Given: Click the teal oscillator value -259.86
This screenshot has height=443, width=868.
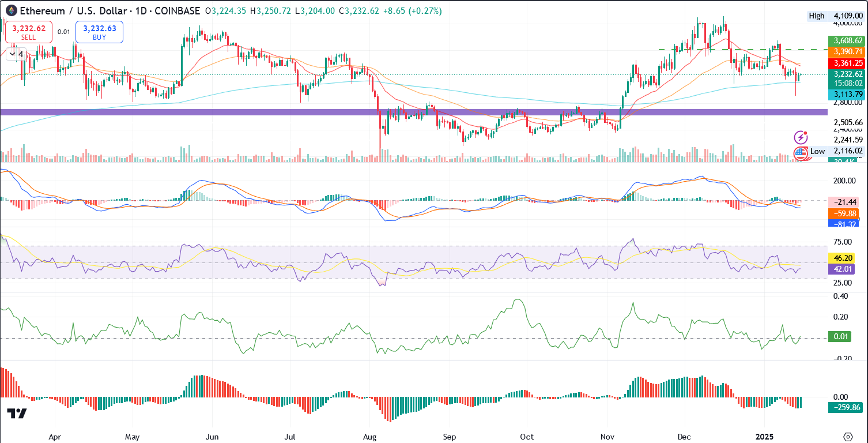Looking at the screenshot, I should 845,407.
